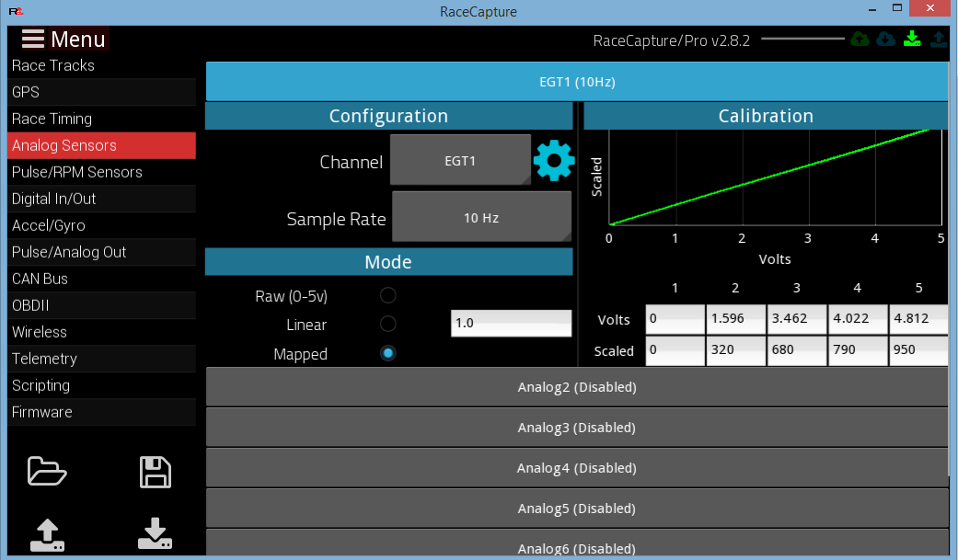Edit Scaled point 5 field 950
958x560 pixels.
[x=919, y=350]
